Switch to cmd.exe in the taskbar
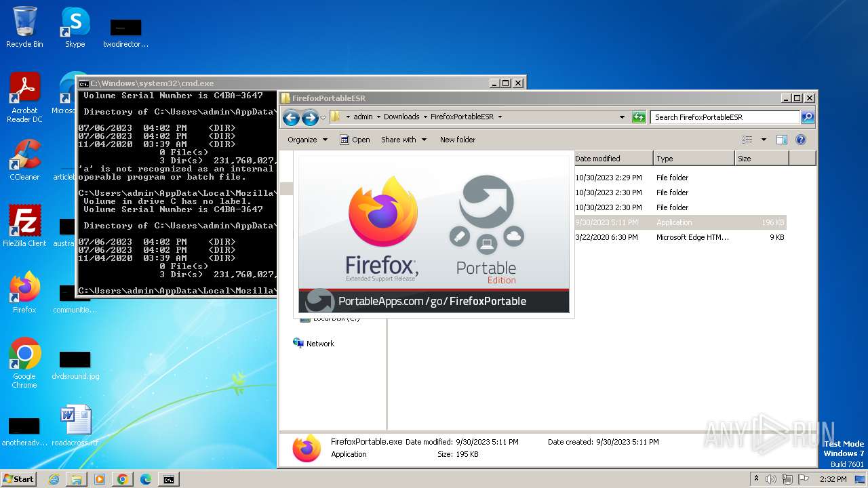Screen dimensions: 868x488 pos(169,479)
